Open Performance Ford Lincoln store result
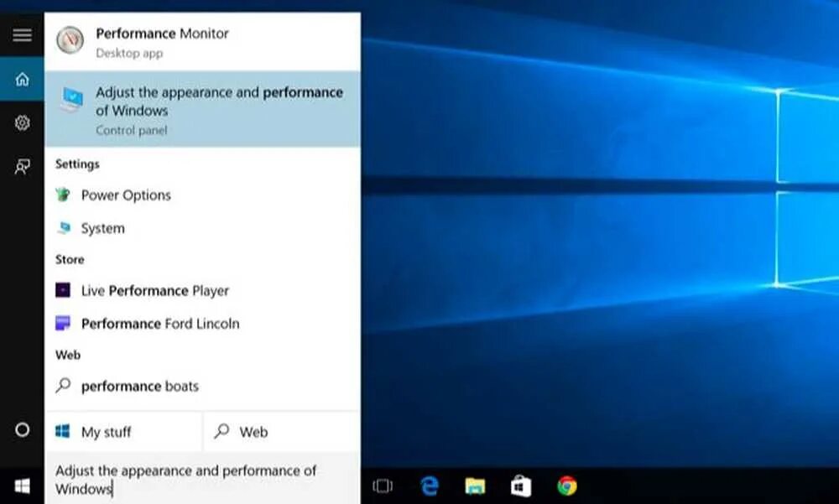Screen dimensions: 839x504 click(x=202, y=324)
